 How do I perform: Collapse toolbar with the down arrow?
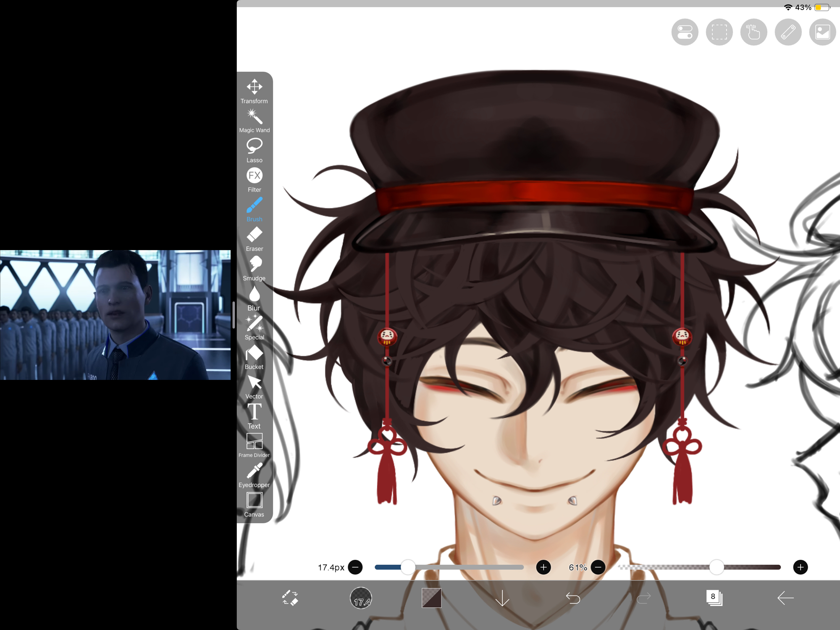(502, 598)
